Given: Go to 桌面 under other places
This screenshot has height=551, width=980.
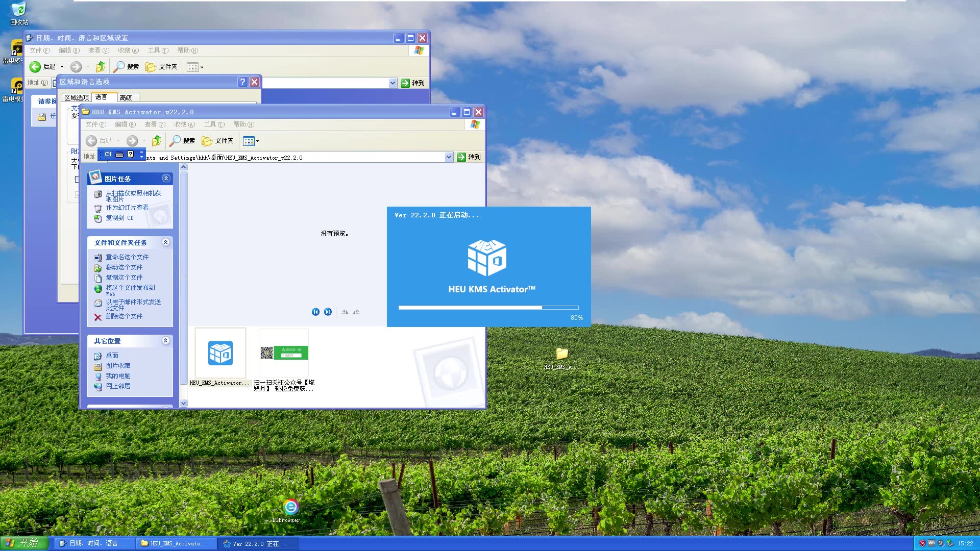Looking at the screenshot, I should tap(112, 356).
